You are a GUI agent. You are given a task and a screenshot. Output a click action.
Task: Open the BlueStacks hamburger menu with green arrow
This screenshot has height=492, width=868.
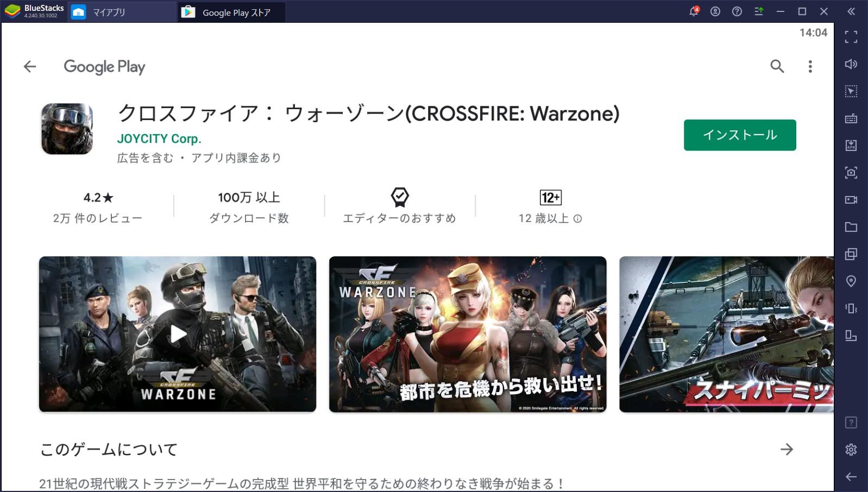[759, 11]
